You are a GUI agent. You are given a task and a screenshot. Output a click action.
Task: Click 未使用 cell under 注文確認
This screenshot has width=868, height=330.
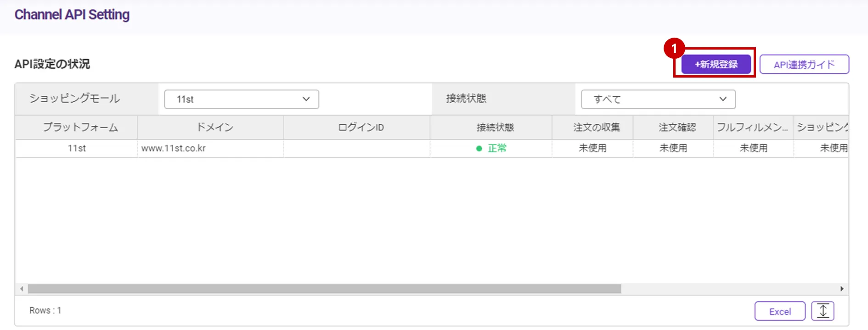[x=673, y=148]
